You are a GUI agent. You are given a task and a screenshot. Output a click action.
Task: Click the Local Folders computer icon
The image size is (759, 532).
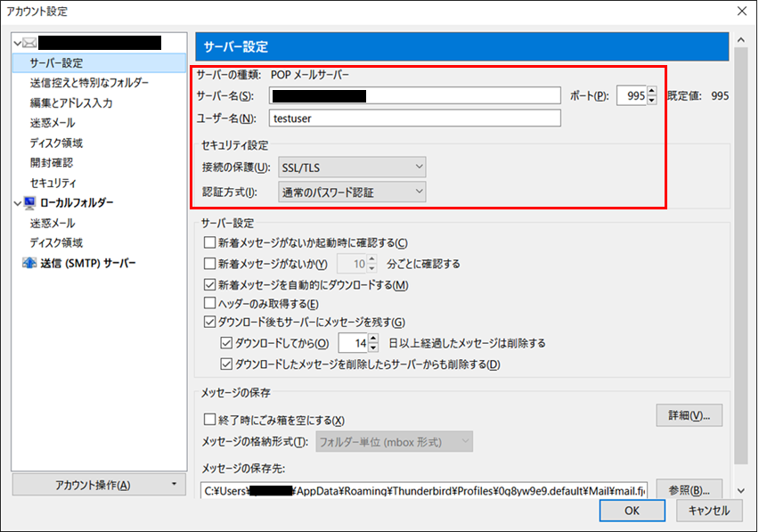29,203
